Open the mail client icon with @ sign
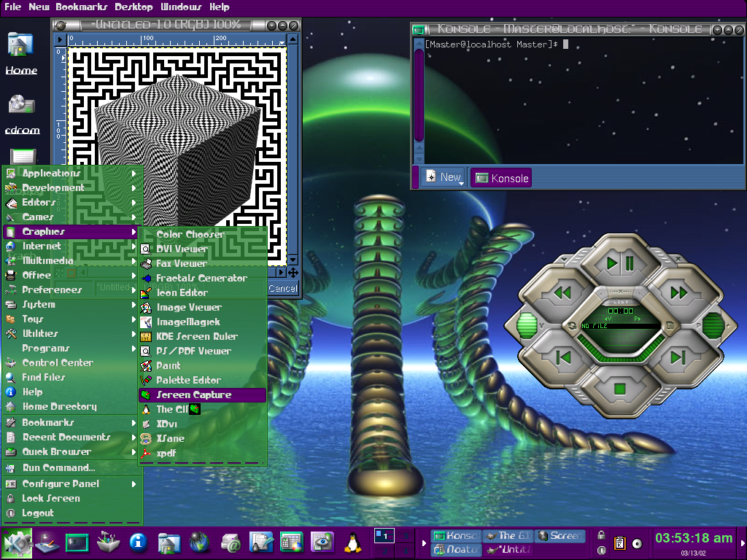Screen dimensions: 747x560 point(231,542)
